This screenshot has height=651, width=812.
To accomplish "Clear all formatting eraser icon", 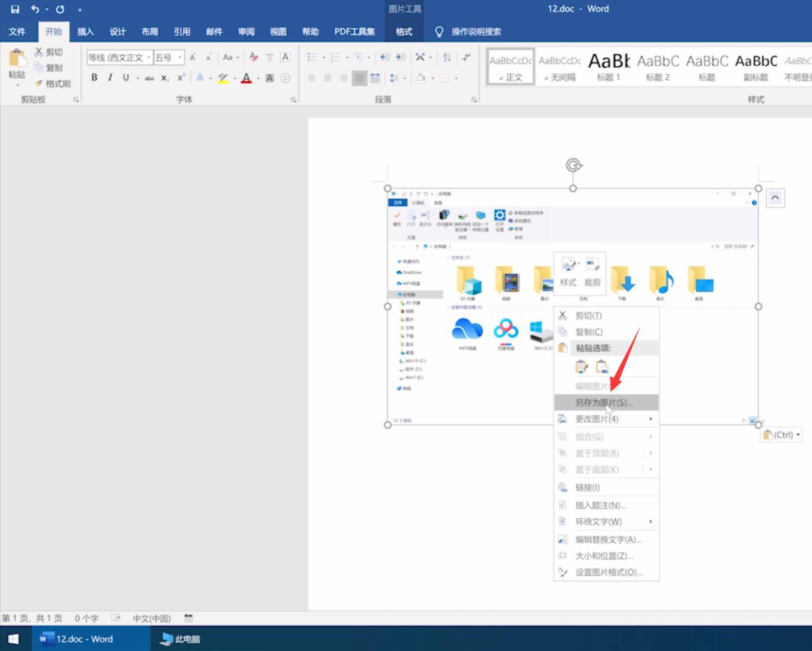I will pyautogui.click(x=254, y=57).
